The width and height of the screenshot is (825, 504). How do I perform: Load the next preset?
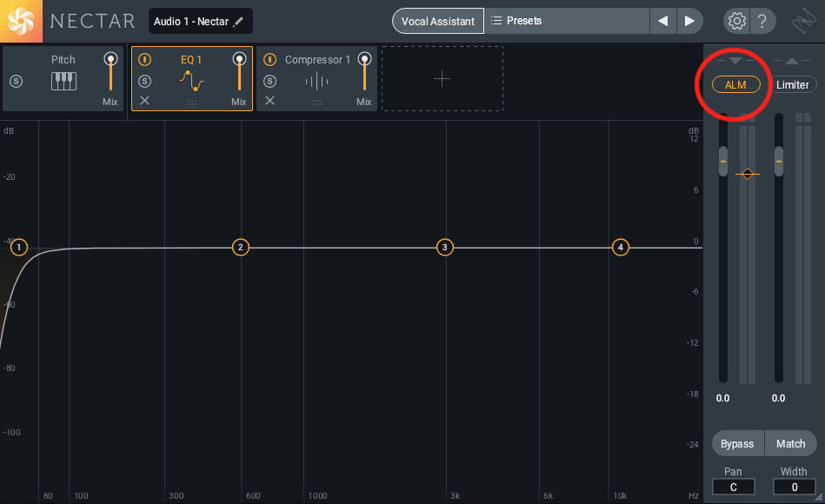[689, 21]
